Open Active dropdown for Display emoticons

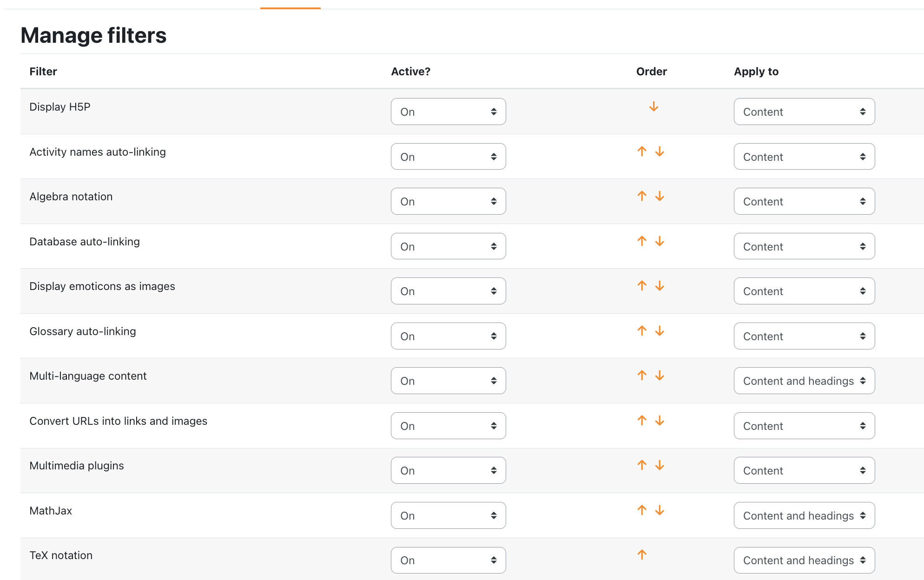448,291
